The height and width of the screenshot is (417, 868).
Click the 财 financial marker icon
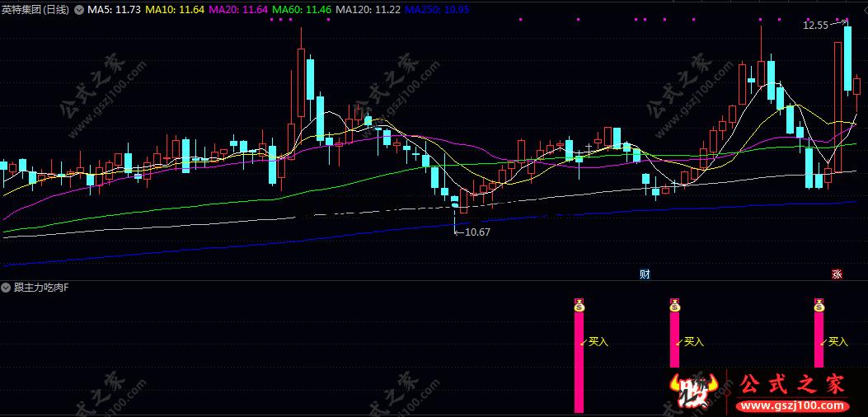click(x=645, y=274)
